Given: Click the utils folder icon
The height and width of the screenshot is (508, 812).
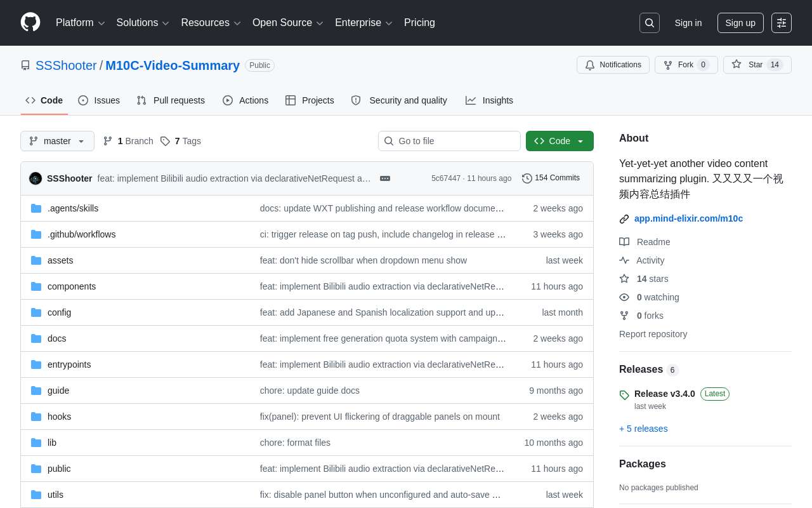Looking at the screenshot, I should 36,495.
